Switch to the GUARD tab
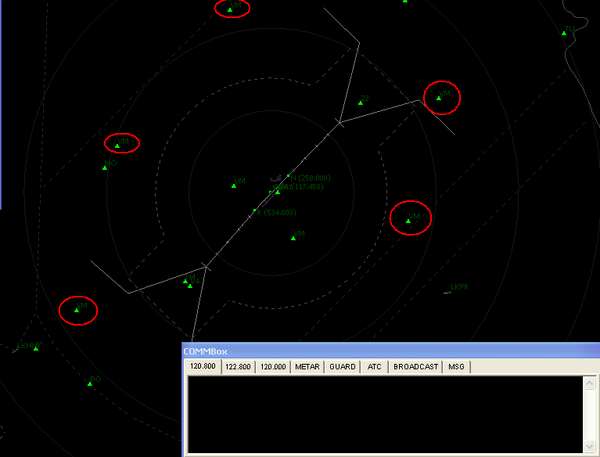Screen dimensions: 600x457 343,367
